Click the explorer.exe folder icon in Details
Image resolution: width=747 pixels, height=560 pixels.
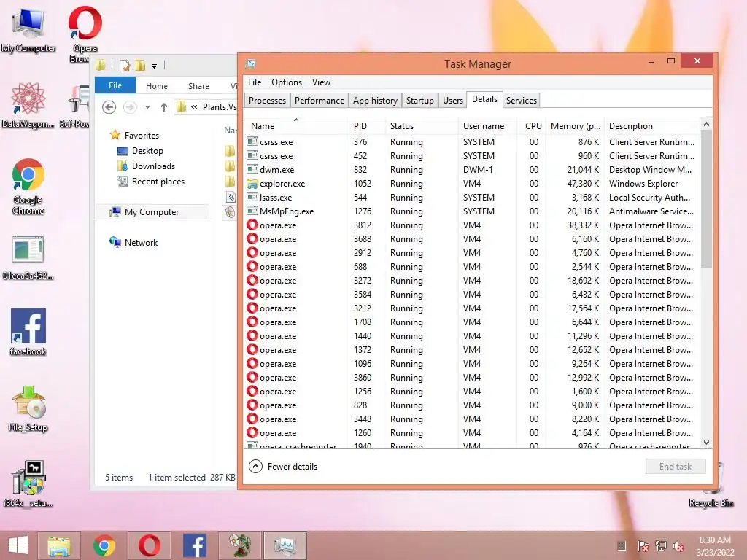click(252, 183)
